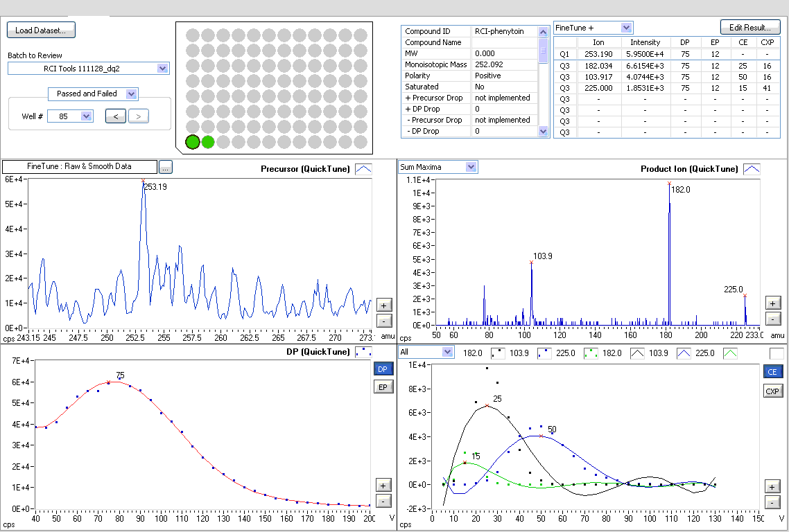Show the CE curves with the CE toggle button
This screenshot has width=789, height=532.
coord(772,371)
